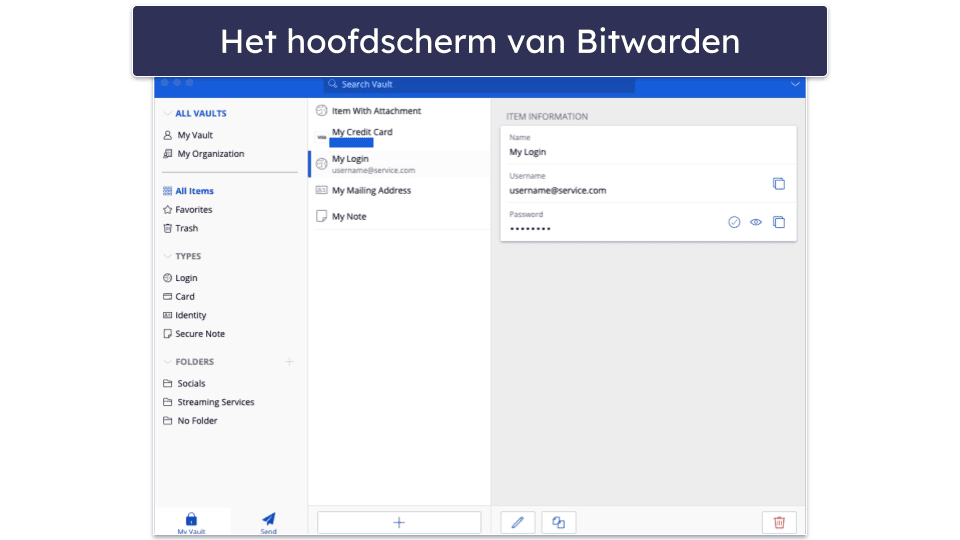This screenshot has height=540, width=960.
Task: Click the Search Vault field
Action: point(479,84)
